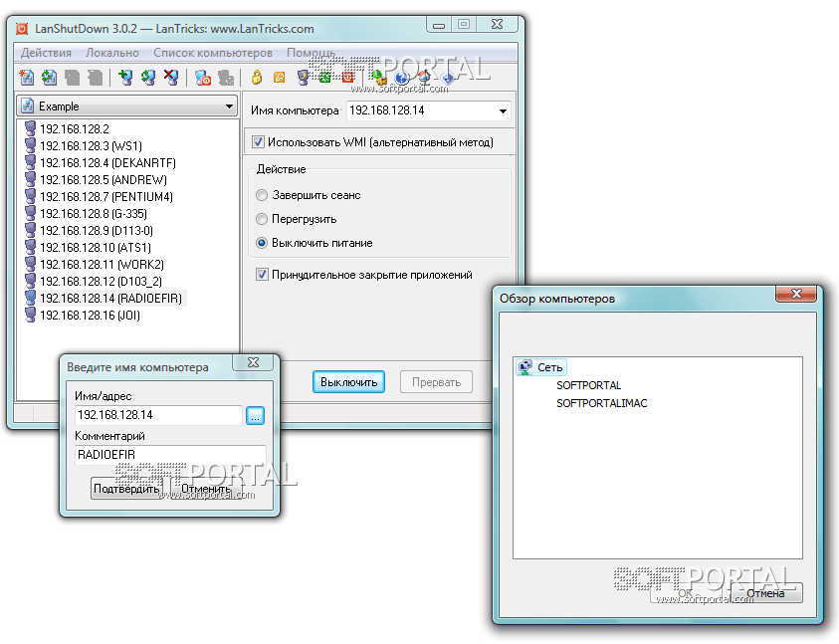Click the add computer icon with green plus

click(x=125, y=78)
